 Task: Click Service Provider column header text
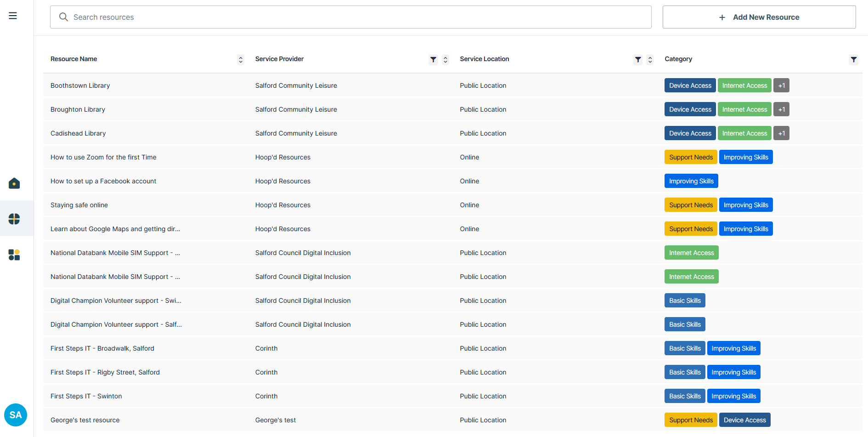point(279,59)
